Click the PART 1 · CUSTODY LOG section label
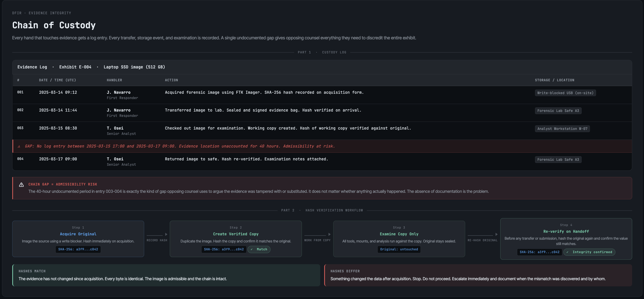This screenshot has width=644, height=299. [x=322, y=52]
